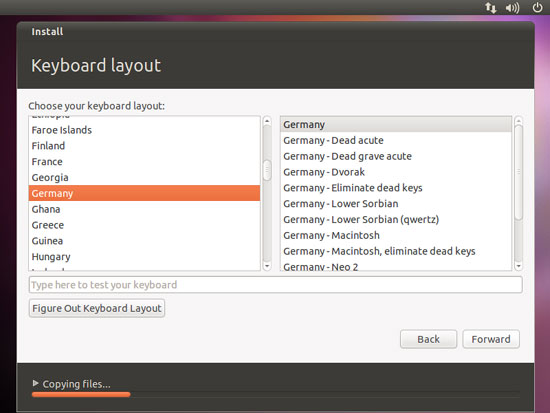Screen dimensions: 550x413
Task: Select Finland in country list
Action: click(x=144, y=146)
